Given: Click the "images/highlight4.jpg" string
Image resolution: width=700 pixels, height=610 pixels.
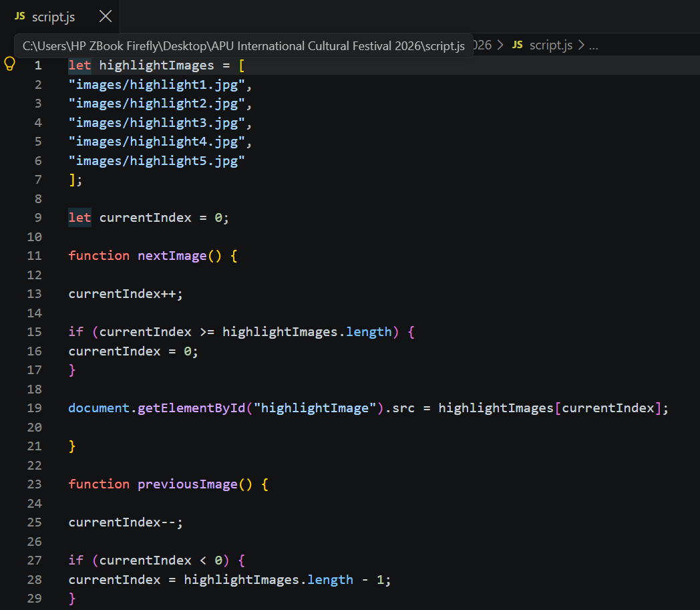Looking at the screenshot, I should coord(156,142).
